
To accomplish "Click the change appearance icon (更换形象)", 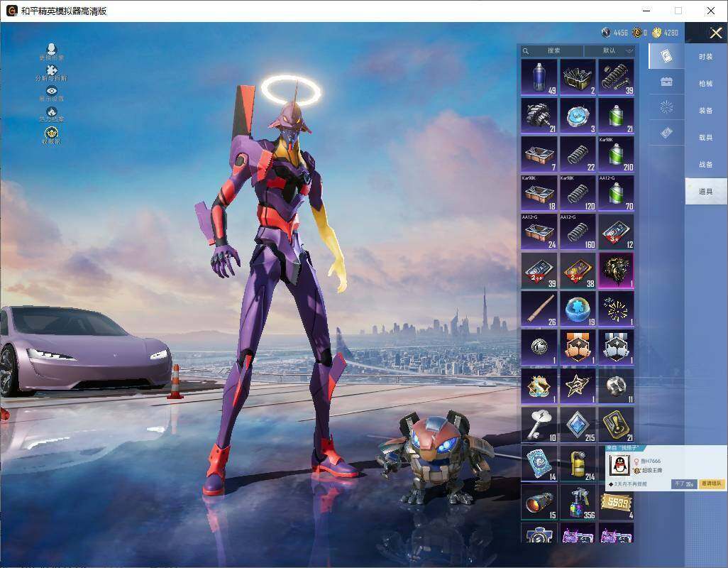I will (52, 51).
